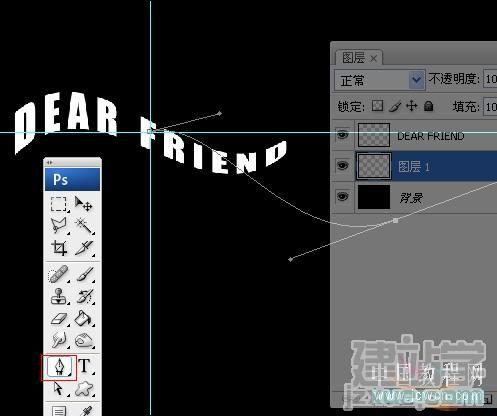Hide the DEAR FRIEND layer
Image resolution: width=497 pixels, height=416 pixels.
(x=342, y=135)
